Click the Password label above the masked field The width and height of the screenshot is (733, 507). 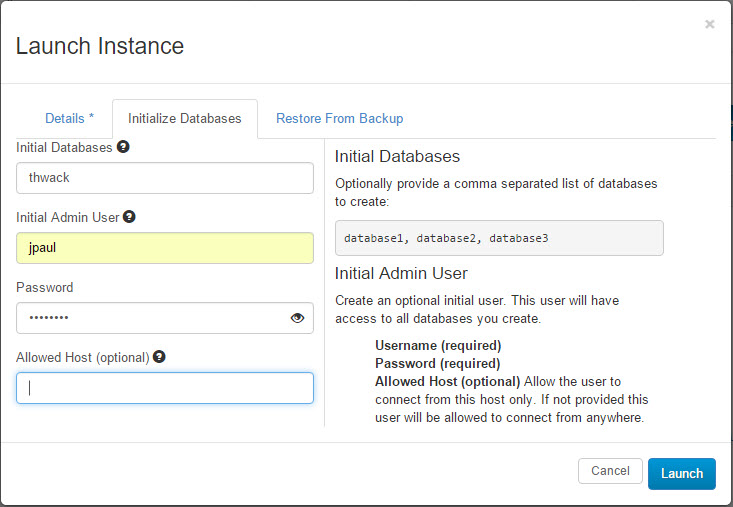45,287
